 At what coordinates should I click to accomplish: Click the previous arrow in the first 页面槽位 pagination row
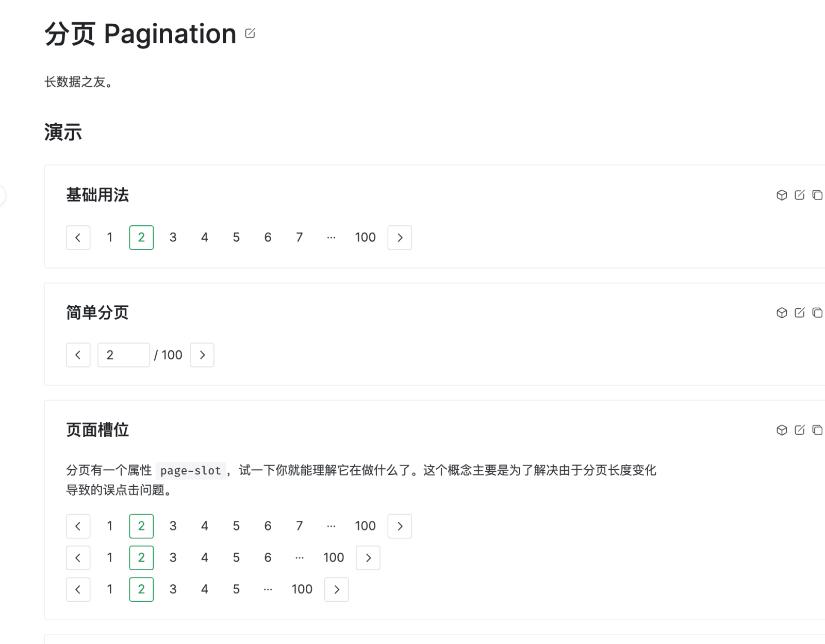point(78,526)
